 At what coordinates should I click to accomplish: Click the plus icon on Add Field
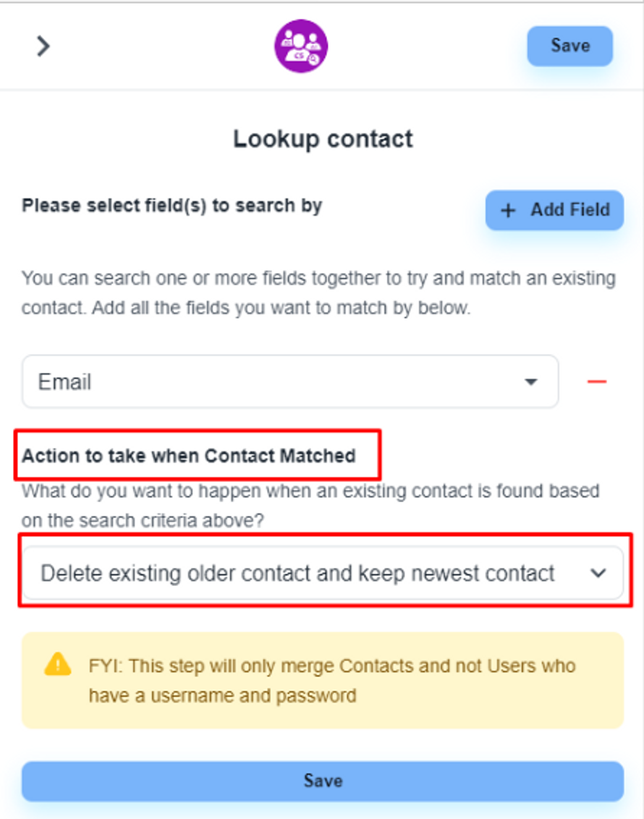click(509, 210)
